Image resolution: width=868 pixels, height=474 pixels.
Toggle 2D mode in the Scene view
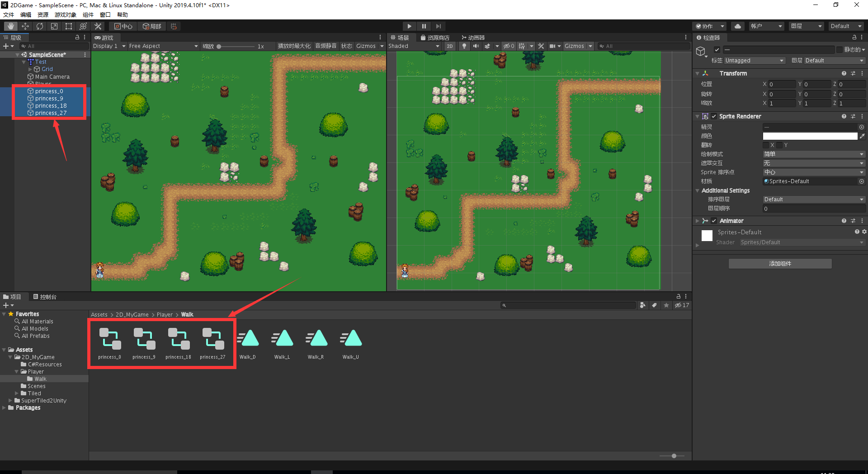[x=450, y=46]
